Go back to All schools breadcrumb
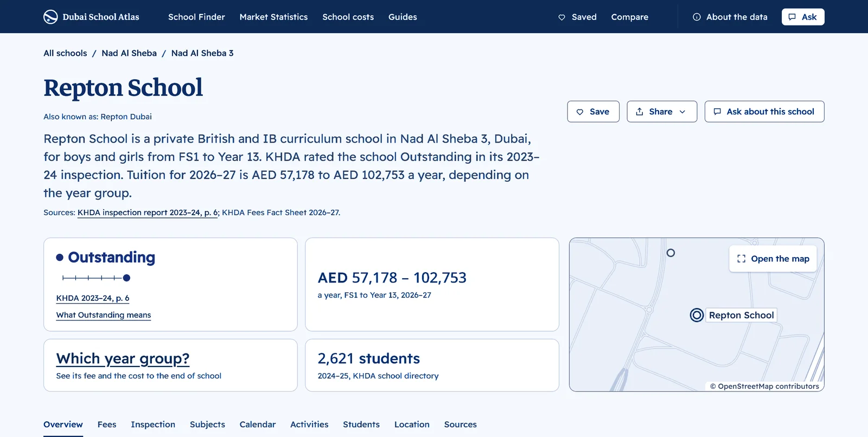This screenshot has height=437, width=868. tap(65, 53)
